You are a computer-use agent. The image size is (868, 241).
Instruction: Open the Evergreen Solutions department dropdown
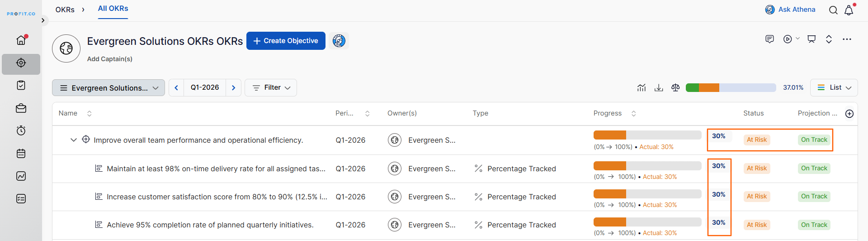click(x=108, y=88)
